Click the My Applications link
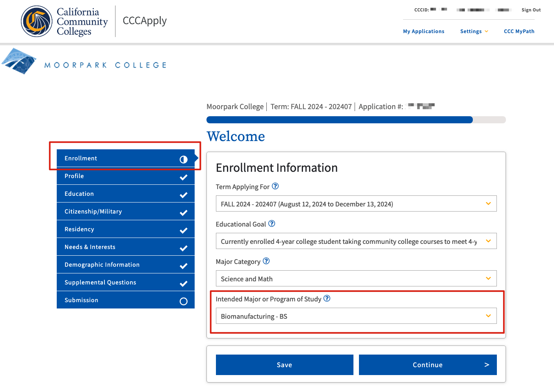This screenshot has width=554, height=392. point(424,32)
